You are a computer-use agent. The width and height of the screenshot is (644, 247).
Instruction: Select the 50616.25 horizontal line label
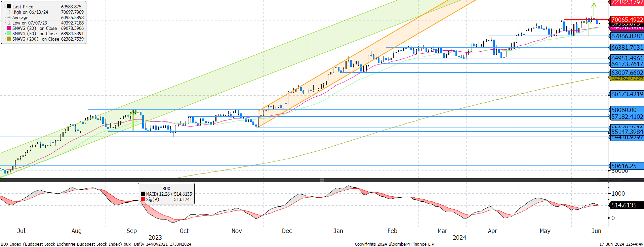(627, 166)
